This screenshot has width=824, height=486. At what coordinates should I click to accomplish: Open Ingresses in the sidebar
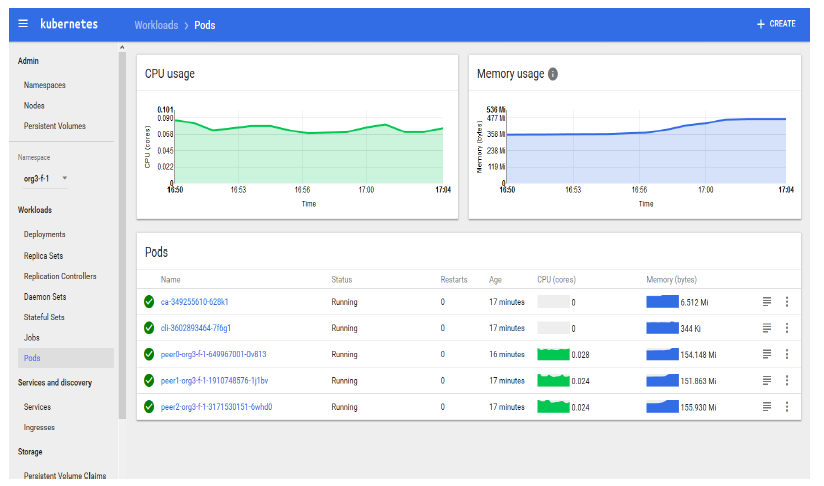pyautogui.click(x=39, y=428)
